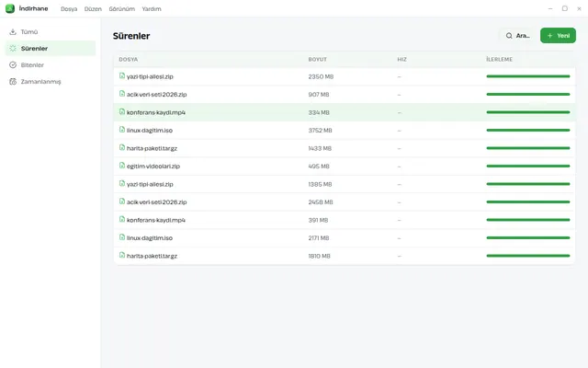Click progress bar of the 334 MB mp4
Viewport: 588px width, 368px height.
[528, 112]
